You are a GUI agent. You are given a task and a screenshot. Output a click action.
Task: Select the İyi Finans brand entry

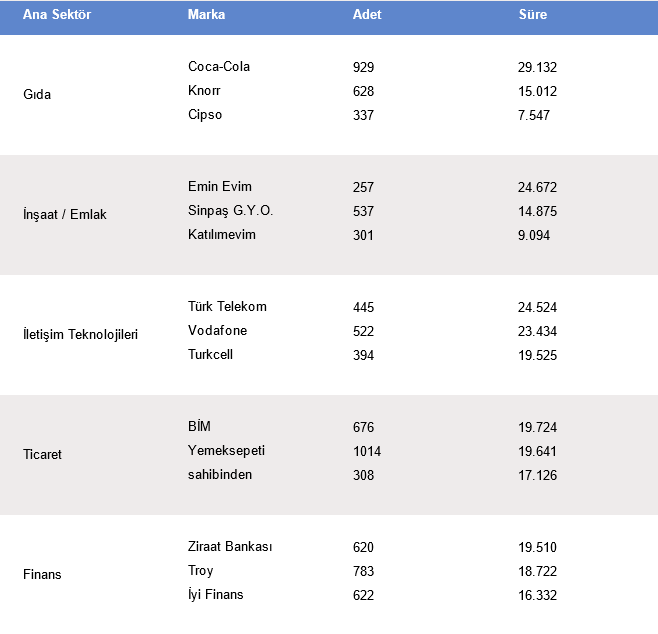(216, 595)
